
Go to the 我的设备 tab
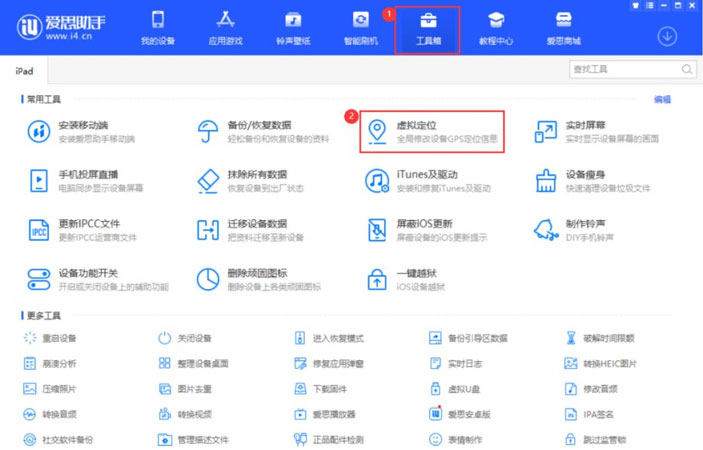[x=157, y=28]
